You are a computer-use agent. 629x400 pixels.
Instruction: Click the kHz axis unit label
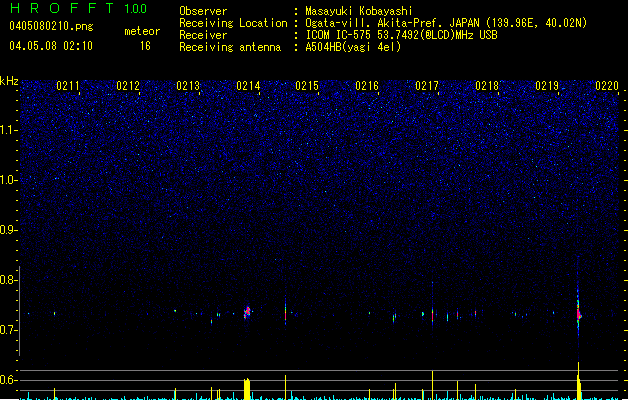[9, 81]
